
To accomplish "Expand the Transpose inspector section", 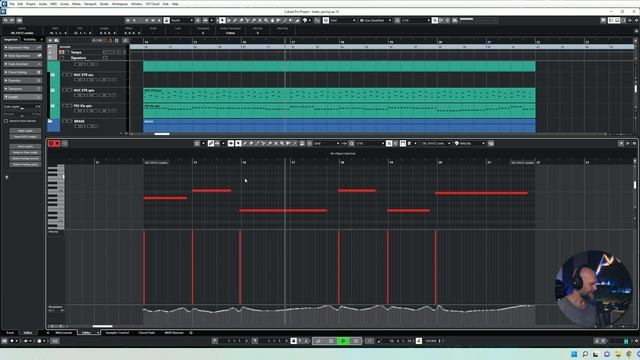I will [x=22, y=89].
